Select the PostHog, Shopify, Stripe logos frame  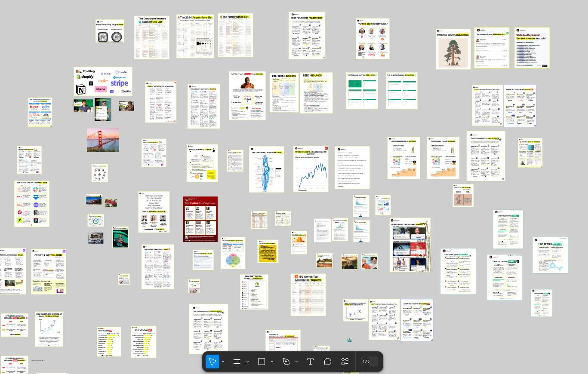click(103, 81)
